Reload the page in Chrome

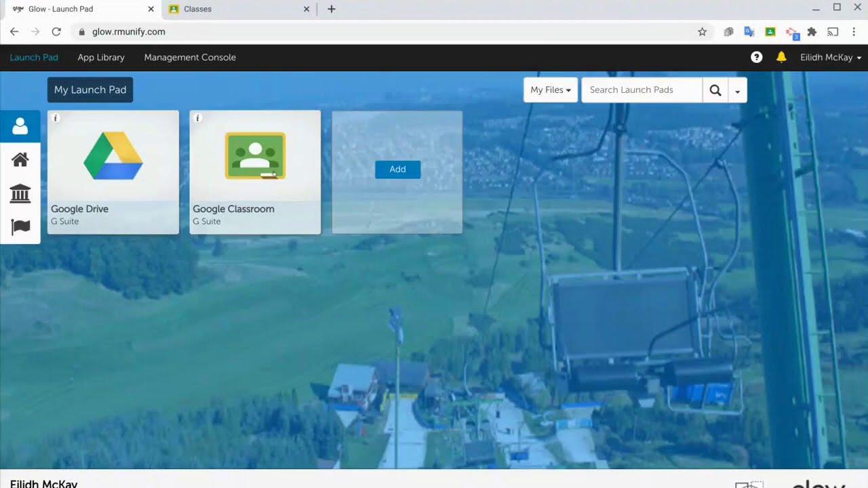click(x=56, y=32)
